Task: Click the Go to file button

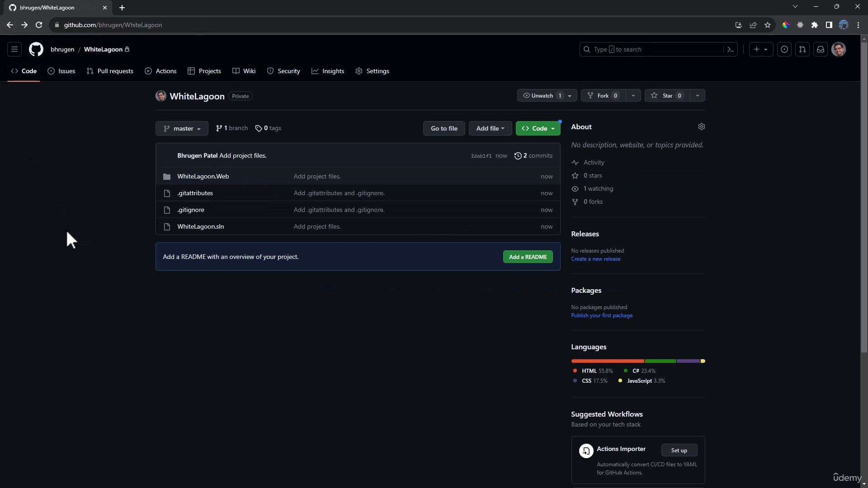Action: click(x=444, y=128)
